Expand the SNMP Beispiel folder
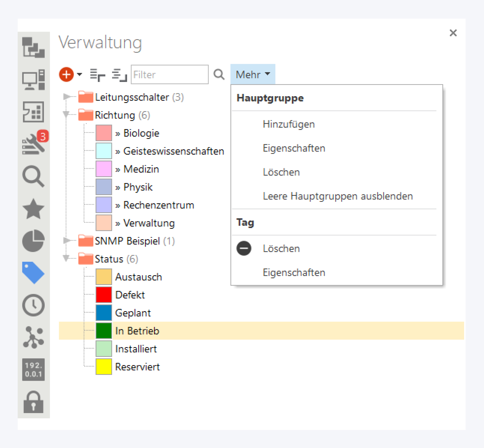 coord(66,240)
